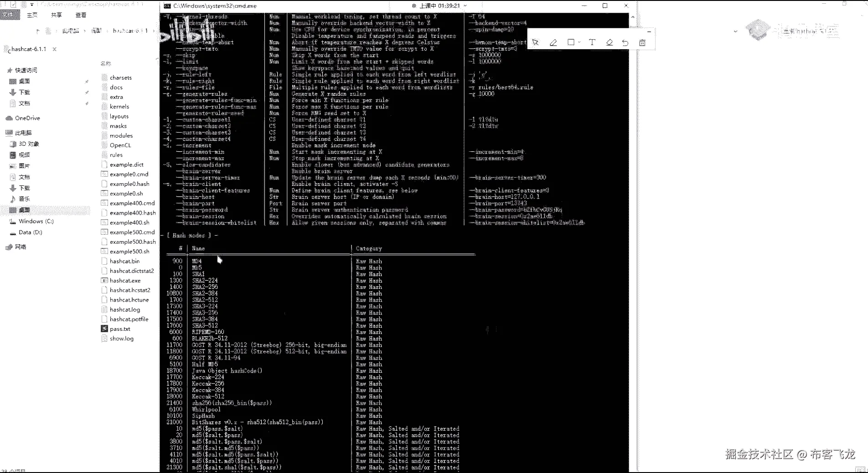Open 下载 under quick access
This screenshot has width=868, height=473.
[x=25, y=92]
